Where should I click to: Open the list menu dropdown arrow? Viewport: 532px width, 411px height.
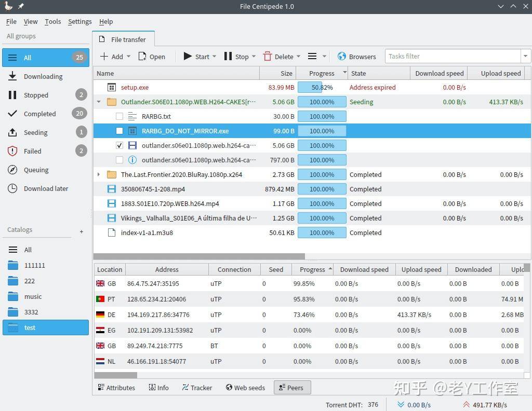click(324, 56)
